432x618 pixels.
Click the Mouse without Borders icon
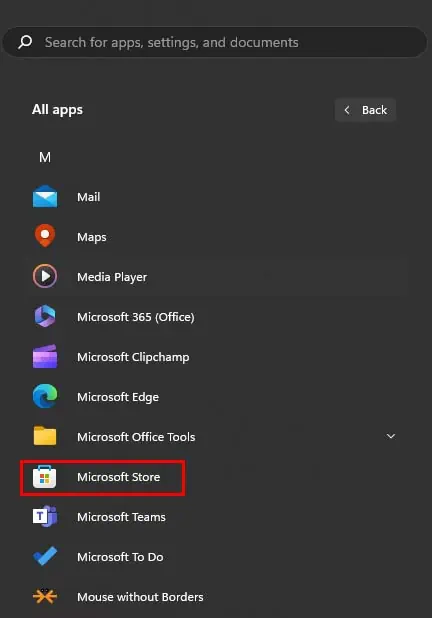[x=45, y=596]
